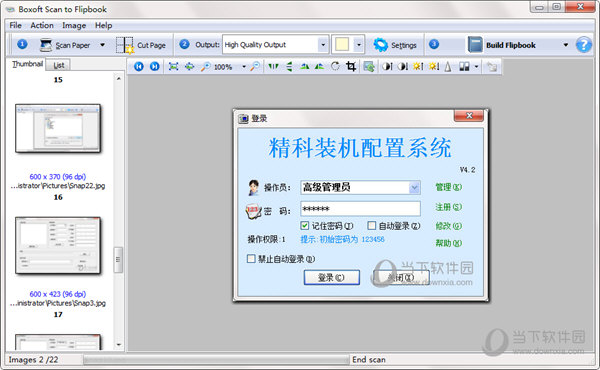Open the File menu
Image resolution: width=600 pixels, height=370 pixels.
tap(15, 25)
